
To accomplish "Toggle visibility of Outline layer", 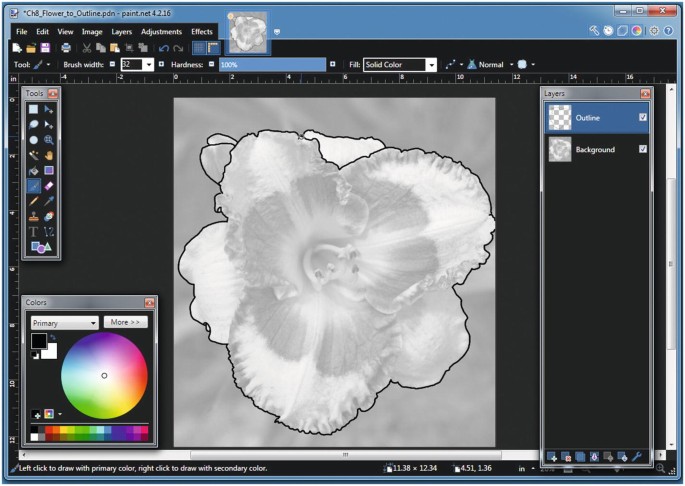I will pos(642,118).
